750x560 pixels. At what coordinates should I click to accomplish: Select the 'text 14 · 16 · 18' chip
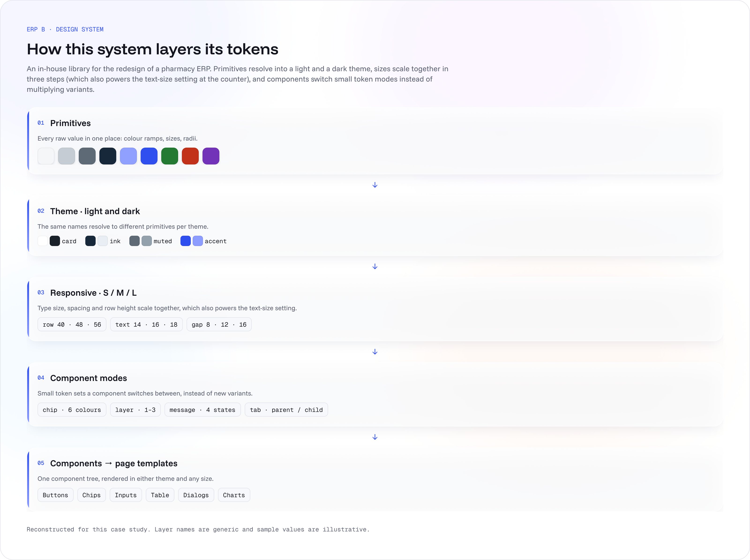(x=146, y=325)
